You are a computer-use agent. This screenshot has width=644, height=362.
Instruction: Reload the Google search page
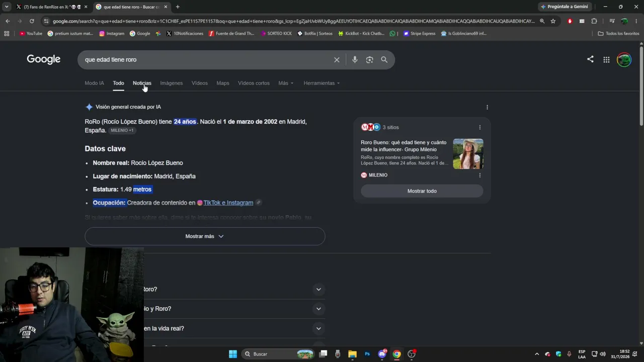pos(32,21)
